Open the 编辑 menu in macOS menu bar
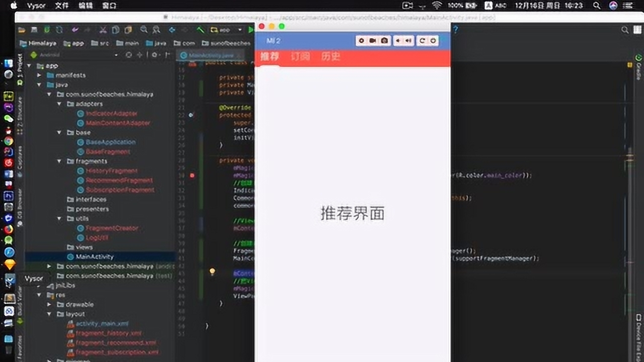This screenshot has height=362, width=644. [x=86, y=6]
